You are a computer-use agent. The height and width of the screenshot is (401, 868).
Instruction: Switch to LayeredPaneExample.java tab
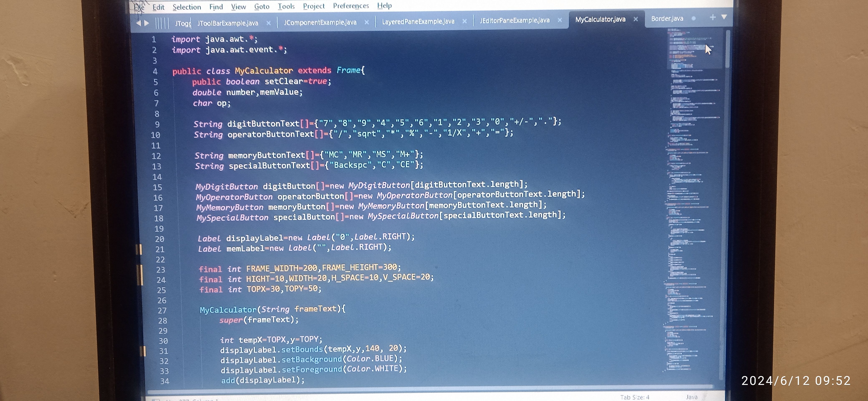coord(418,22)
